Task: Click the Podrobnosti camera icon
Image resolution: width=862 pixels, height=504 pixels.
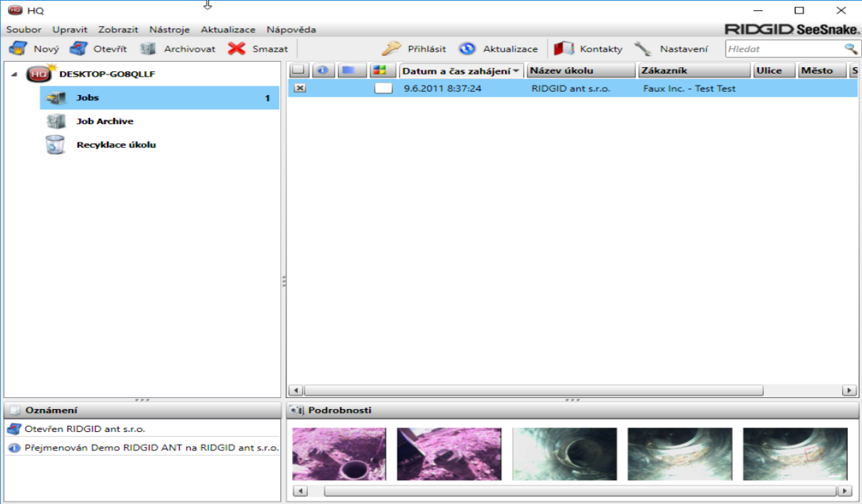Action: [x=297, y=410]
